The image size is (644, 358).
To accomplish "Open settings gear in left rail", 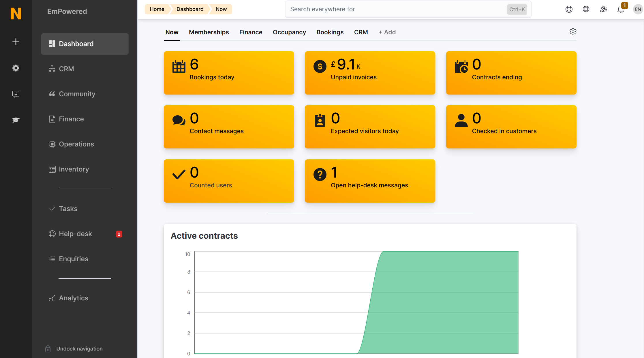I will [16, 68].
